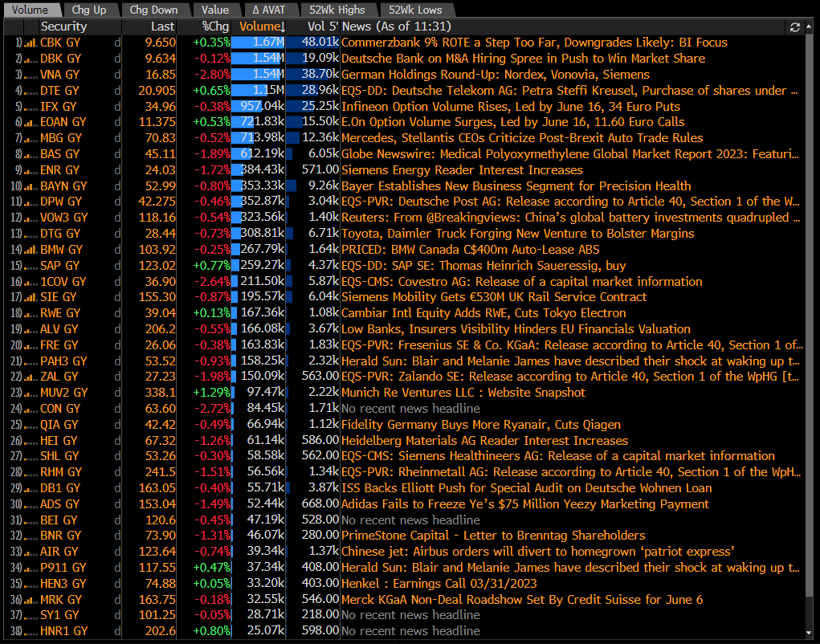
Task: Click the bars icon beside ENR GY
Action: pos(31,170)
